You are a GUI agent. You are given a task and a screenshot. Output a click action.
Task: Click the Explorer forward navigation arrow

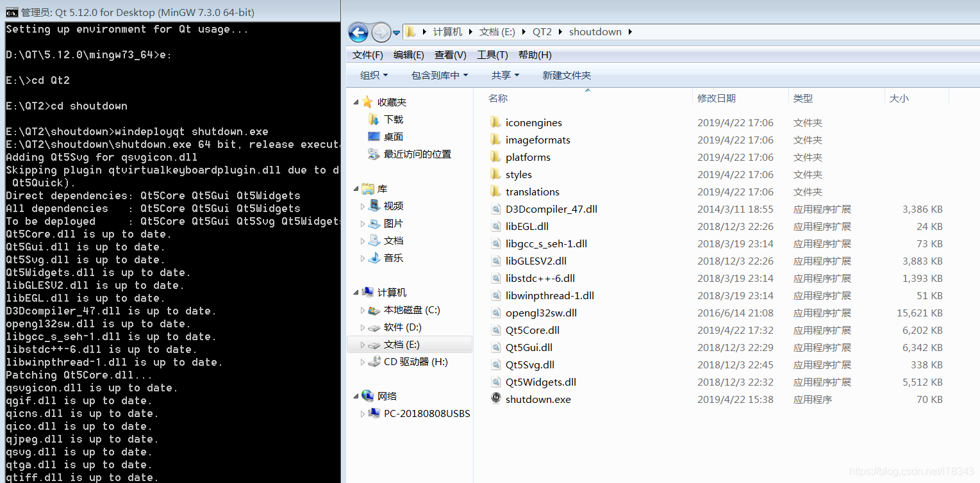point(381,32)
